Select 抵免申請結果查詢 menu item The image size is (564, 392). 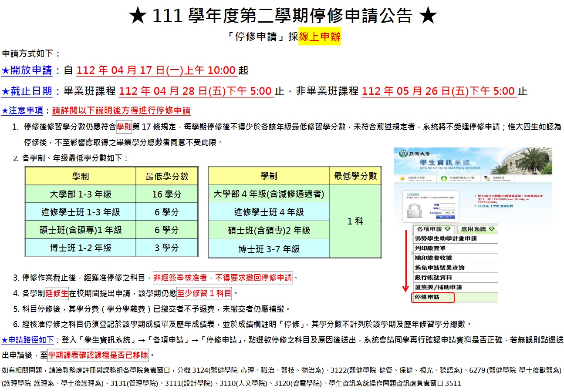[455, 268]
